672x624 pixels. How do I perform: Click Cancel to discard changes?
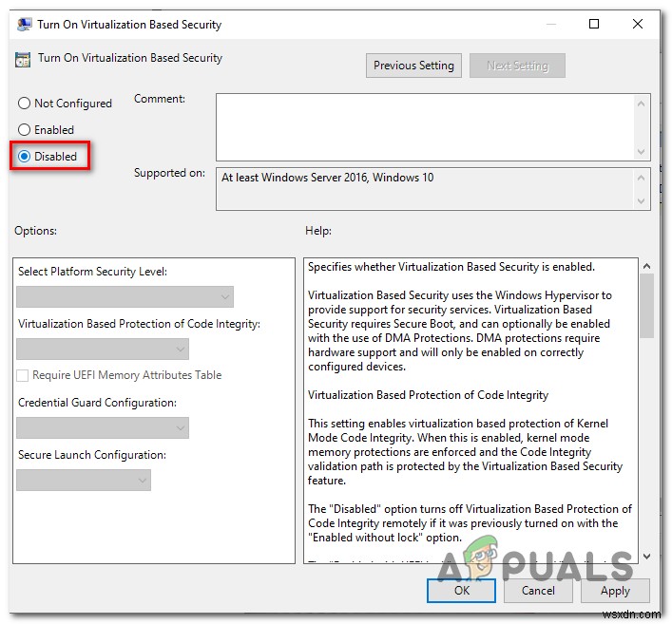point(538,591)
